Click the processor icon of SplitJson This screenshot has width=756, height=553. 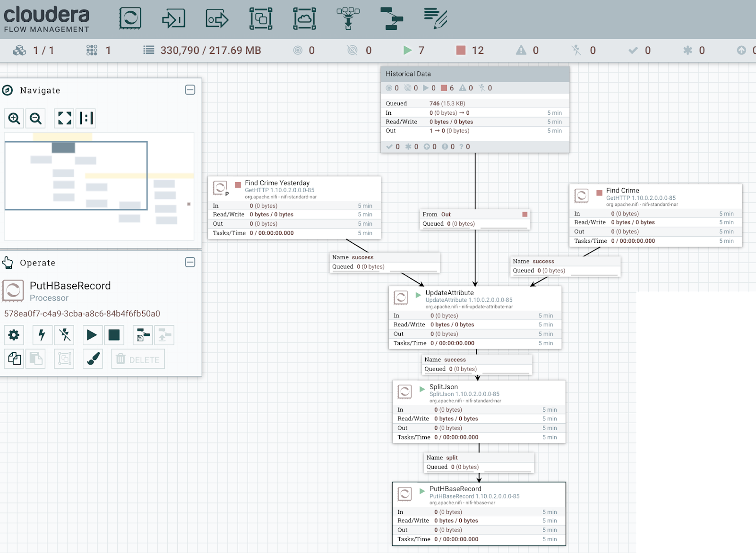pyautogui.click(x=404, y=391)
